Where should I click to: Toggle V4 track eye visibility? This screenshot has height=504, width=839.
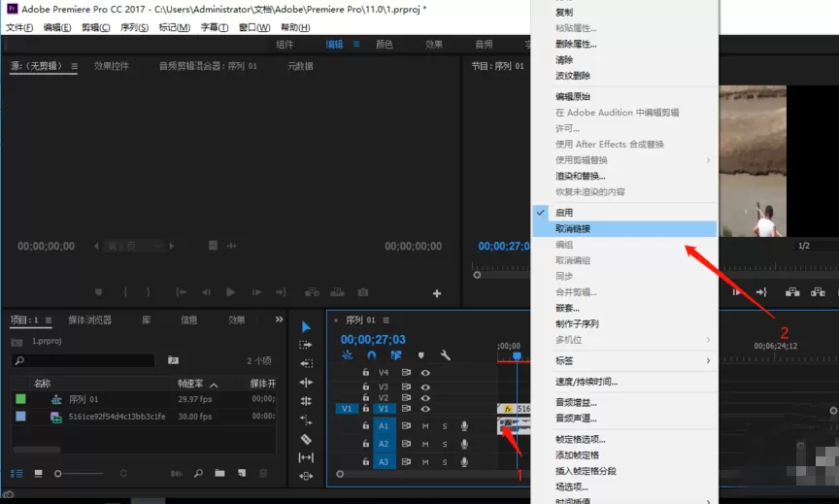pyautogui.click(x=425, y=372)
